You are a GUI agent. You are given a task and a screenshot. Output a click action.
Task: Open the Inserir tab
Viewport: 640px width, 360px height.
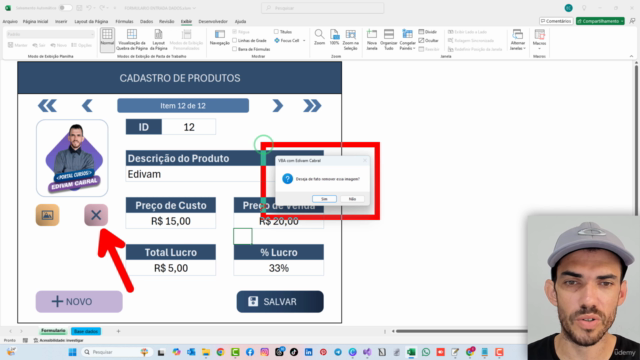[61, 21]
